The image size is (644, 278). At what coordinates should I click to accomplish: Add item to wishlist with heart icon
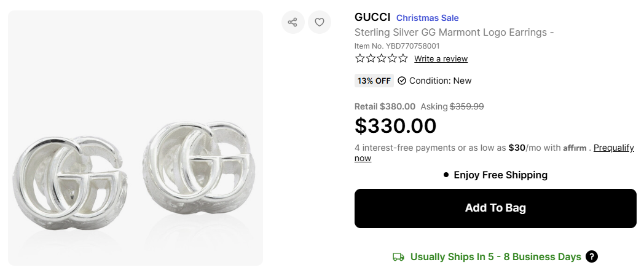(x=320, y=23)
